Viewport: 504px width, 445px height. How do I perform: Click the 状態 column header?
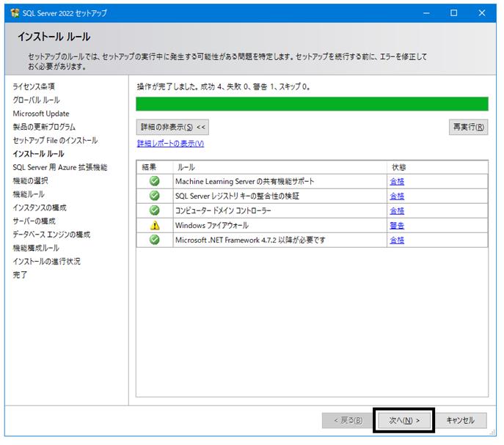[x=437, y=167]
